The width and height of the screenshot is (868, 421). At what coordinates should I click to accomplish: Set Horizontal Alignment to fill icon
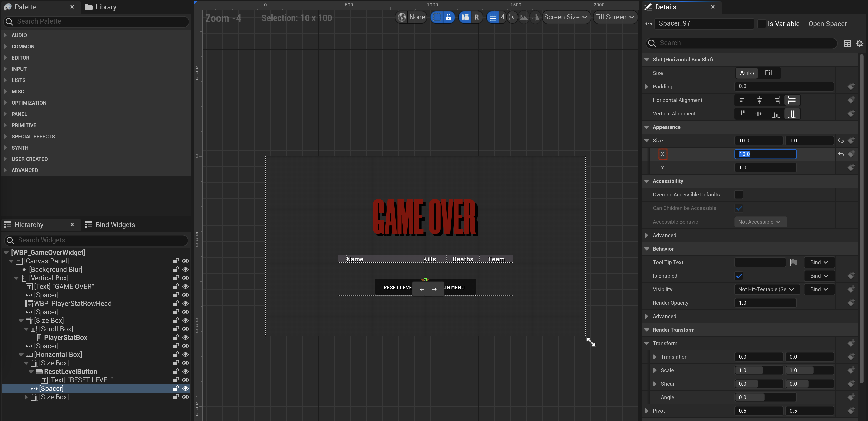pos(792,100)
